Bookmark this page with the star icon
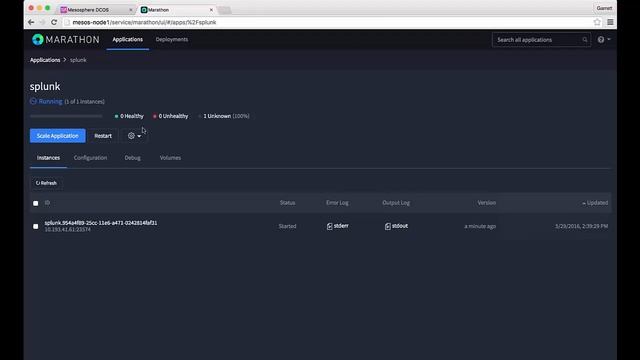 597,22
